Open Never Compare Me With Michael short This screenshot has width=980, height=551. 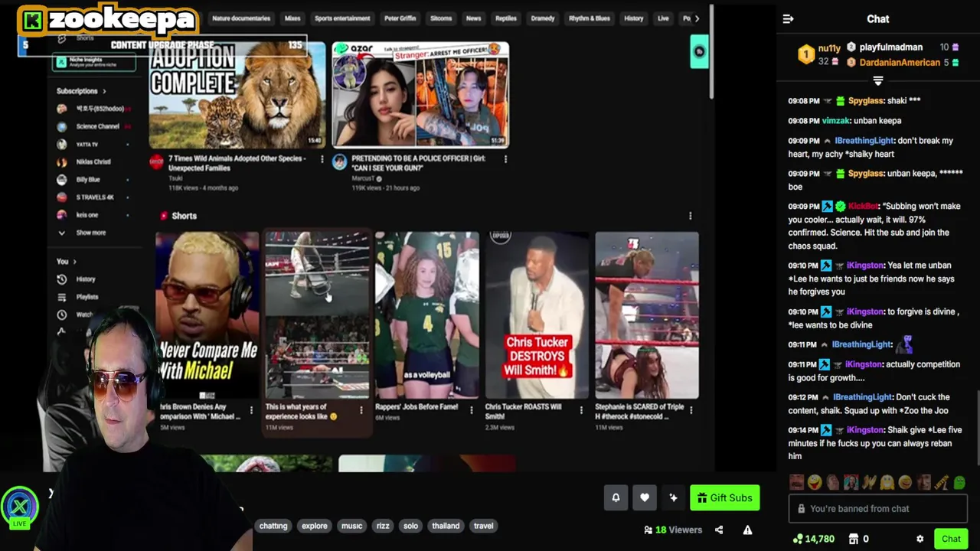207,315
